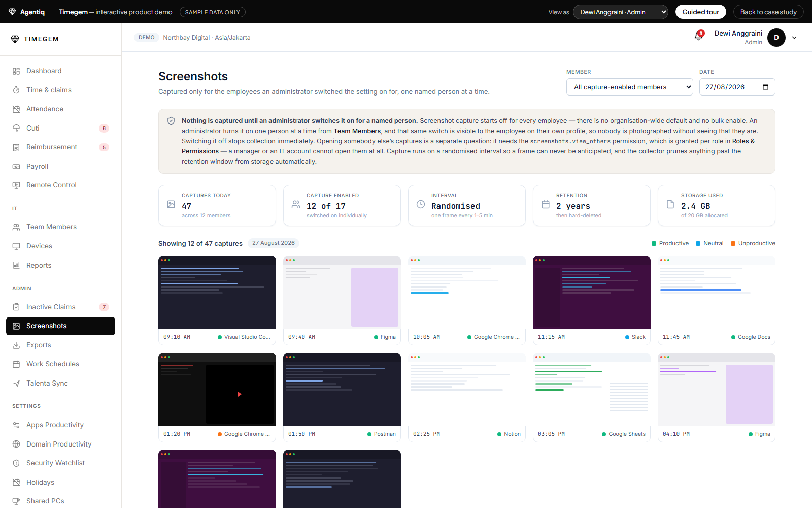The image size is (812, 508).
Task: Click the orange Unproductive legend swatch
Action: 733,243
